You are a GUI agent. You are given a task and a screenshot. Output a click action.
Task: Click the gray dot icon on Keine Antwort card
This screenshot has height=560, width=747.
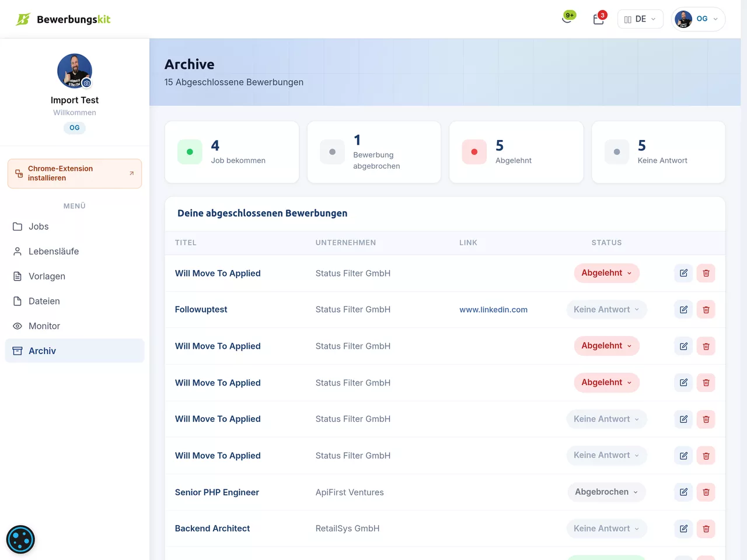[x=617, y=152]
